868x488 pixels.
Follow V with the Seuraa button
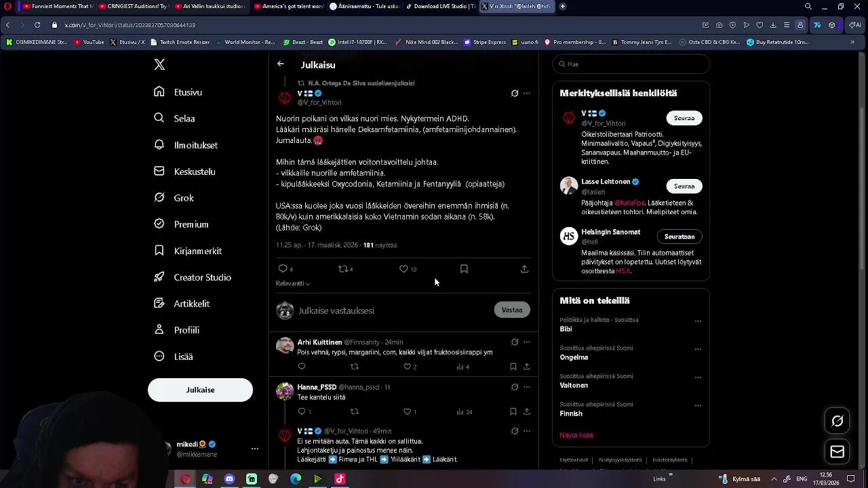point(684,118)
